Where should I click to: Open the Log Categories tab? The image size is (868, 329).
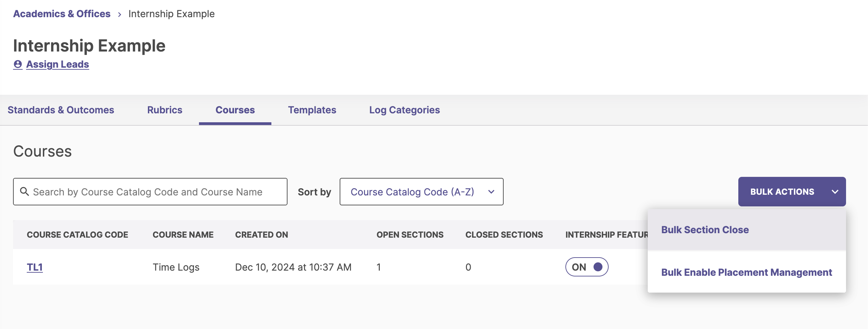404,110
